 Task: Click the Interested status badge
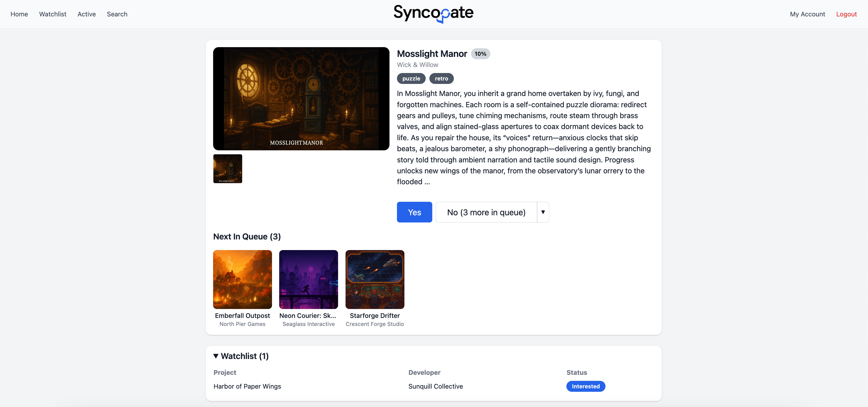coord(585,386)
